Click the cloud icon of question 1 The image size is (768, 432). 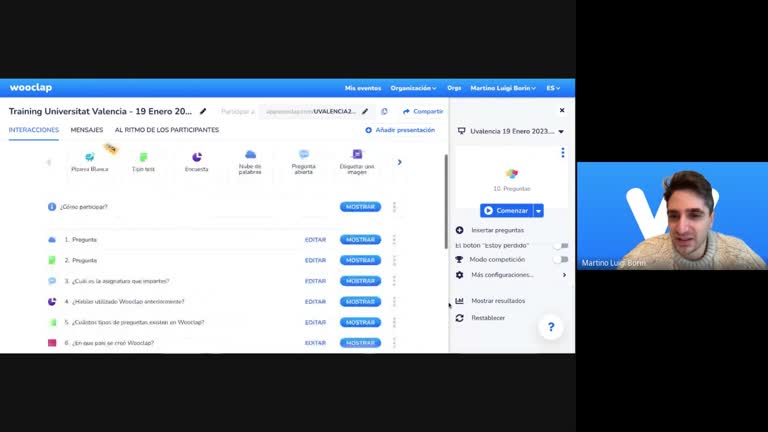(52, 240)
